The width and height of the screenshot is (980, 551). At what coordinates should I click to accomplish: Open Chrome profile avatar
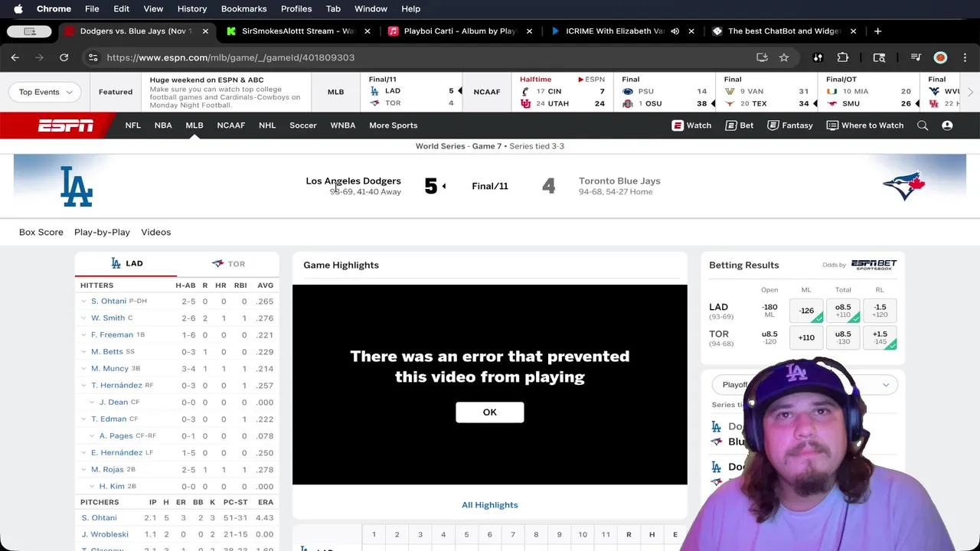pos(940,57)
